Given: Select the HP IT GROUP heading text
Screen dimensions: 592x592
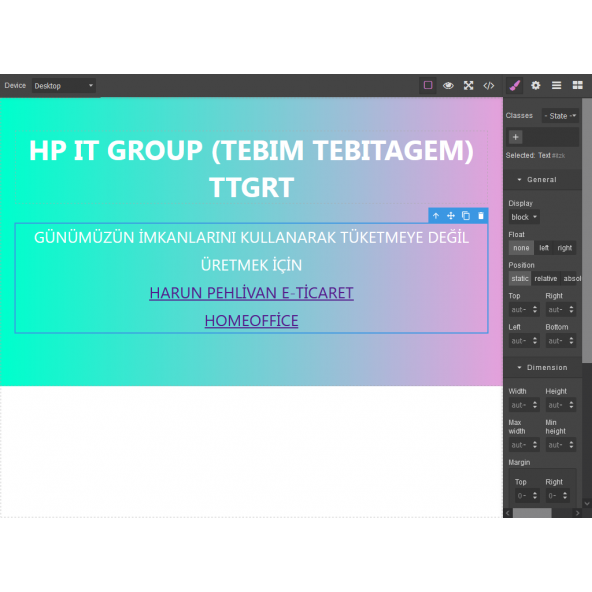Looking at the screenshot, I should click(x=251, y=168).
